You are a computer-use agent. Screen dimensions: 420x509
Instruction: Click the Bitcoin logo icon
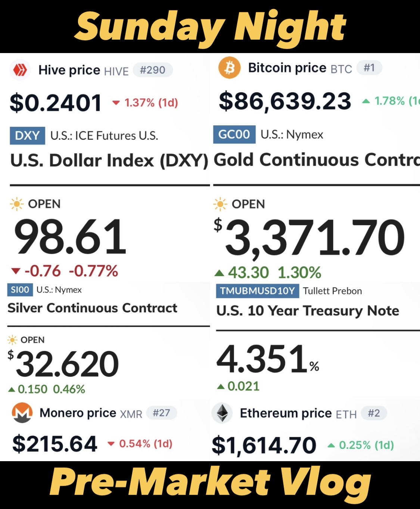[229, 68]
